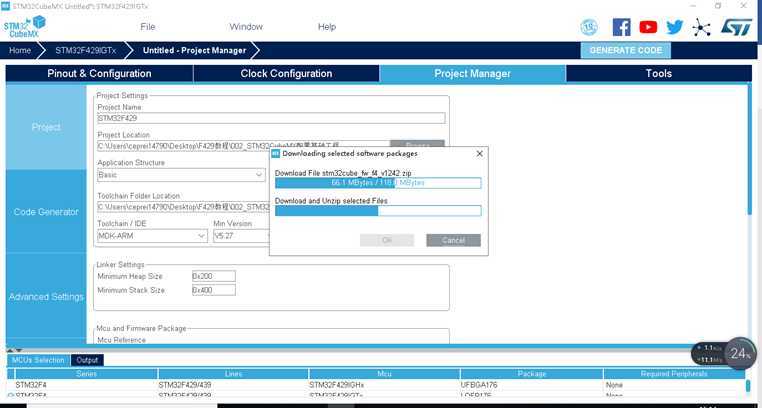Open the ST 10 years anniversary badge icon
Viewport: 762px width, 408px height.
589,27
